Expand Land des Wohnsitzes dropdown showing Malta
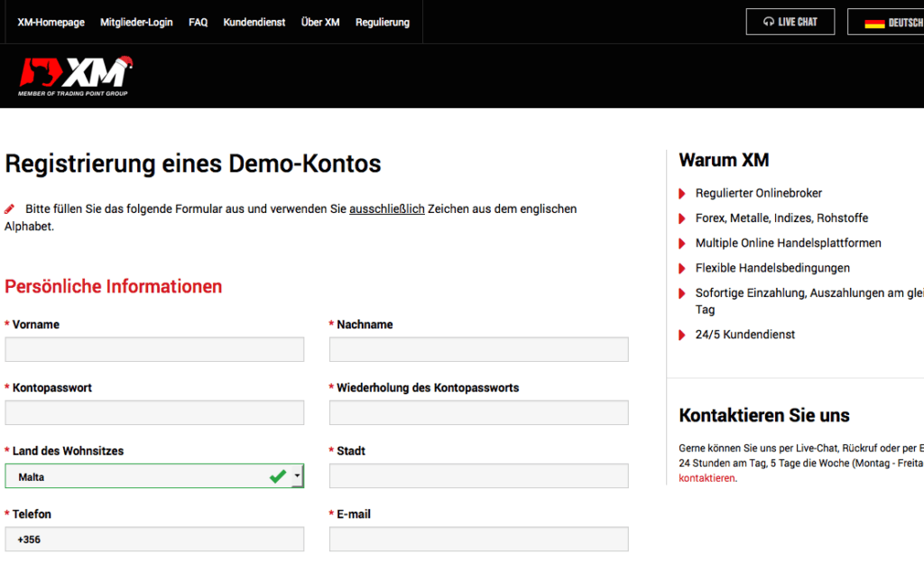This screenshot has width=924, height=564. pyautogui.click(x=154, y=476)
